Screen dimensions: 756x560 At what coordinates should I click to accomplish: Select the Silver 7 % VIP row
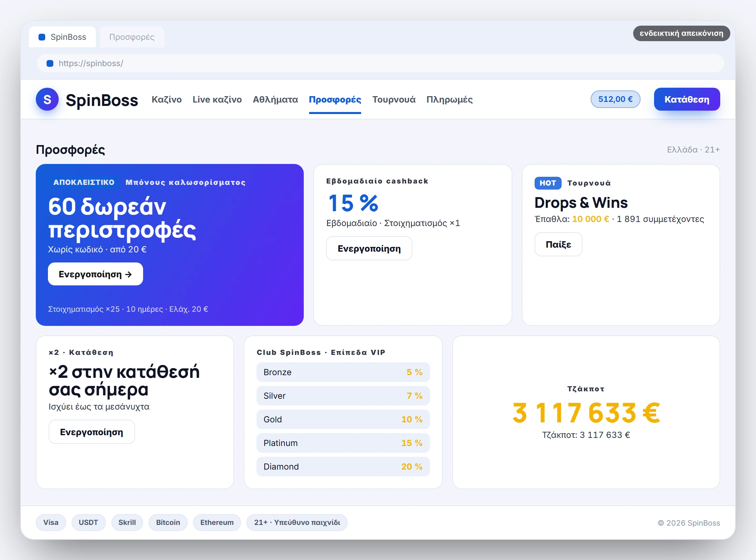click(x=343, y=396)
